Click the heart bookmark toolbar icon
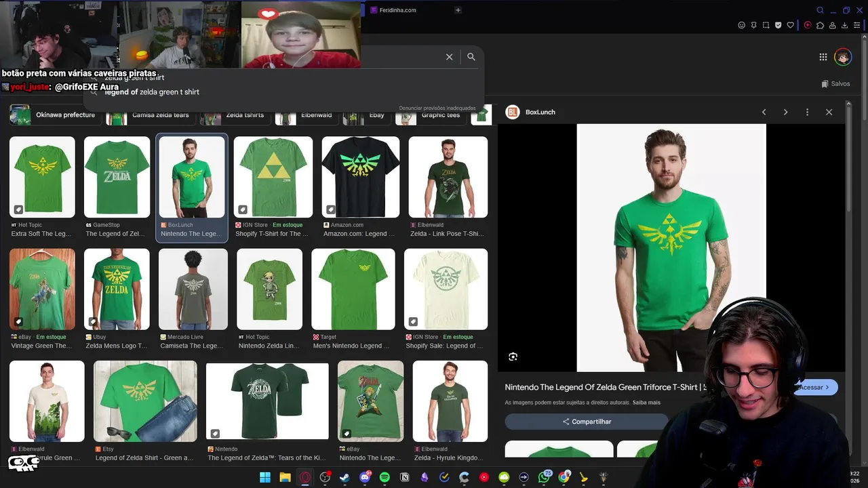This screenshot has width=868, height=488. [x=791, y=25]
